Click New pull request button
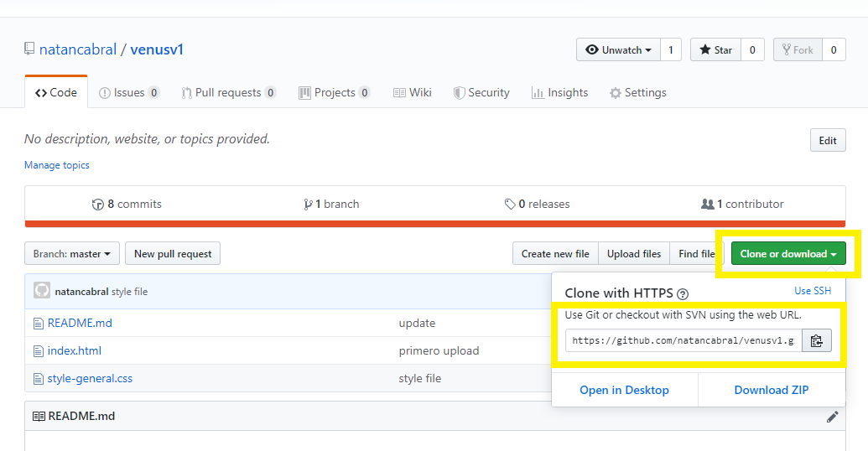The width and height of the screenshot is (868, 451). pos(173,253)
